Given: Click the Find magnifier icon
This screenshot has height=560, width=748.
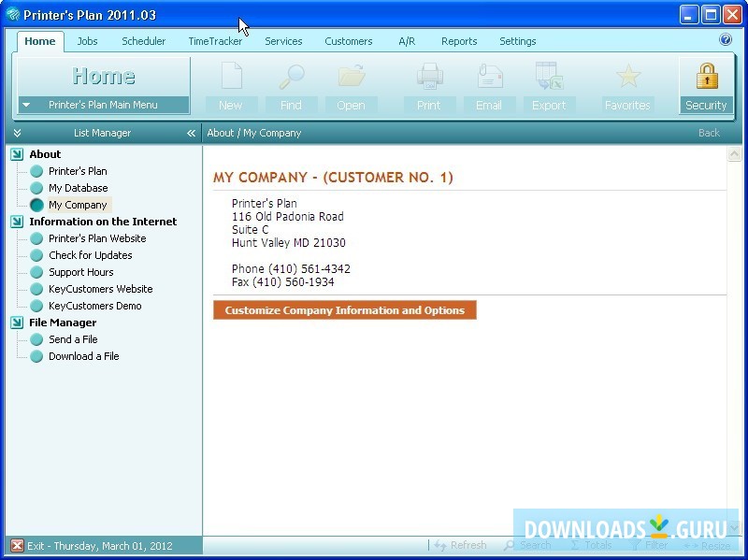Looking at the screenshot, I should pos(292,77).
